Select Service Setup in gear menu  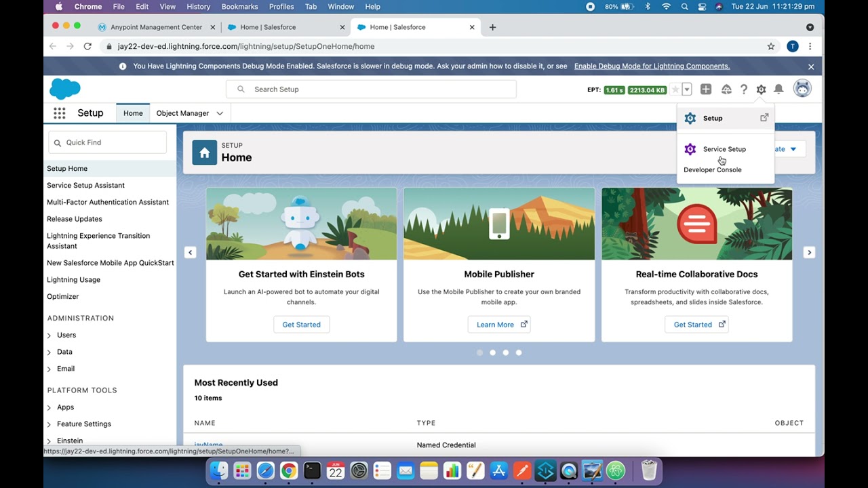coord(726,149)
